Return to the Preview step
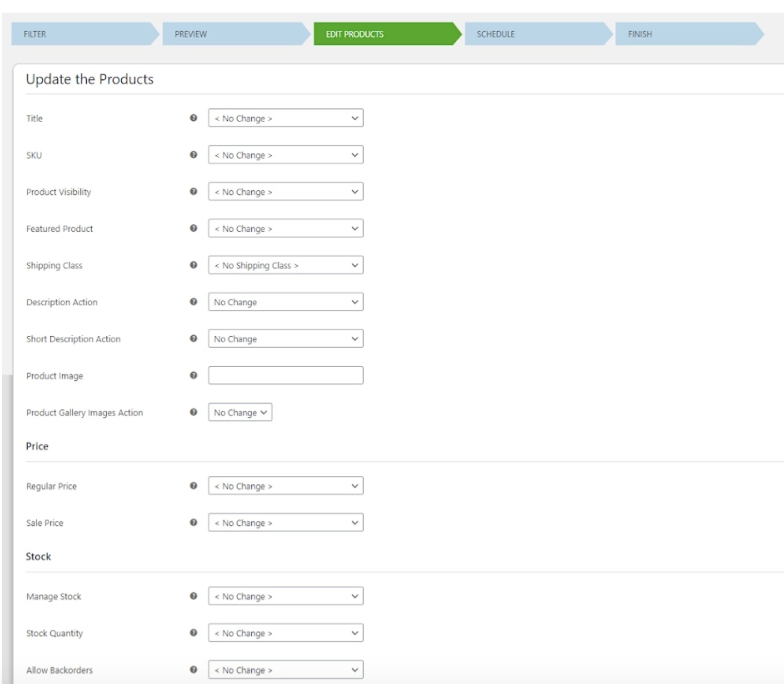The height and width of the screenshot is (684, 784). (234, 34)
